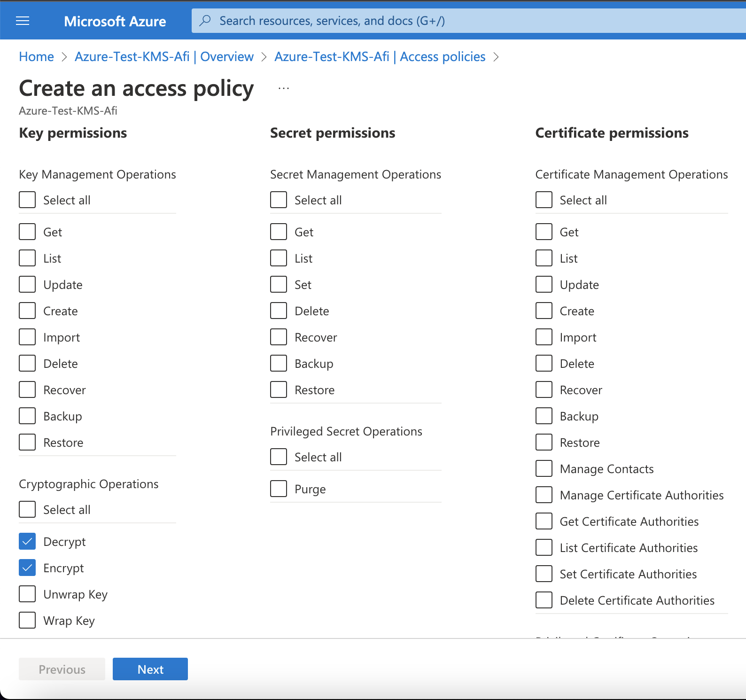Viewport: 746px width, 700px height.
Task: Check Get under Secret permissions
Action: click(x=279, y=232)
